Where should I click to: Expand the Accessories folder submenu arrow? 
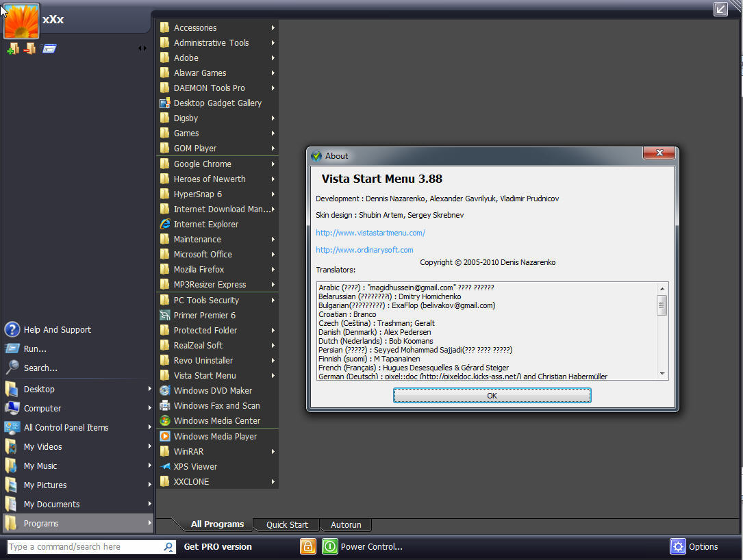pos(273,27)
